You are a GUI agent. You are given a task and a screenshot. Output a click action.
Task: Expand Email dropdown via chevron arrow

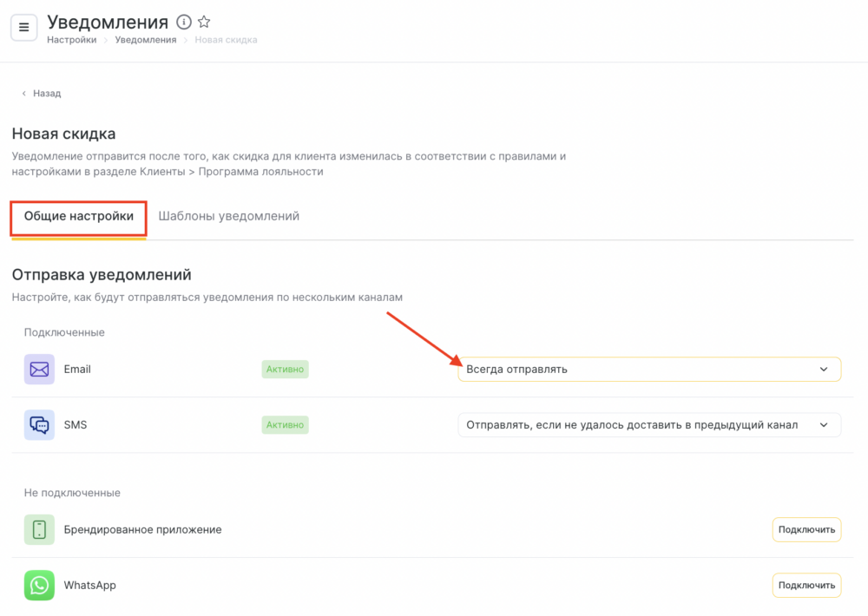[824, 369]
